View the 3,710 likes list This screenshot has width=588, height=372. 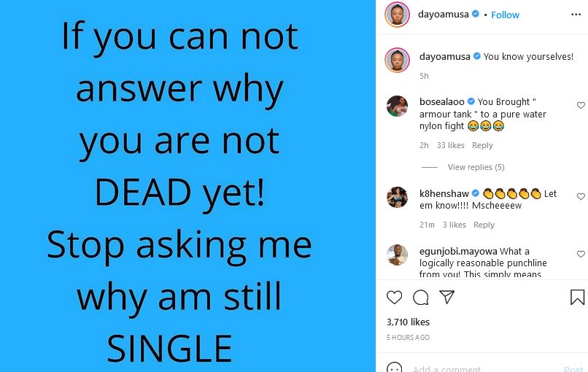408,322
